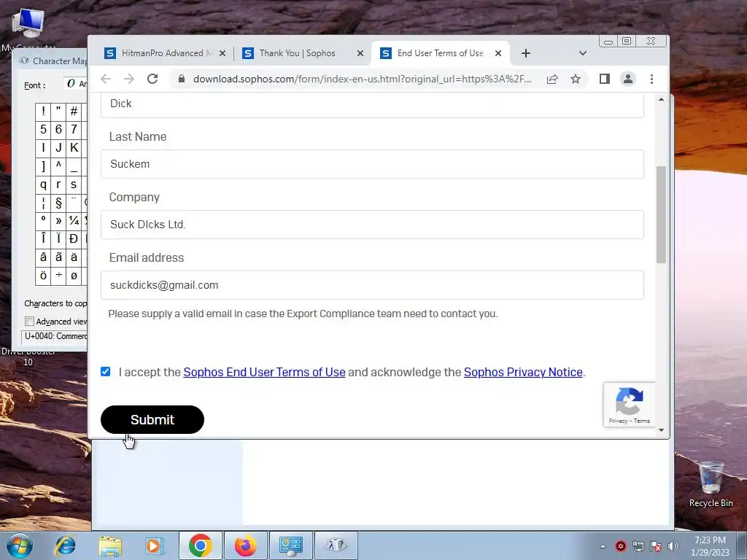Click in the Email address input field

coord(372,285)
